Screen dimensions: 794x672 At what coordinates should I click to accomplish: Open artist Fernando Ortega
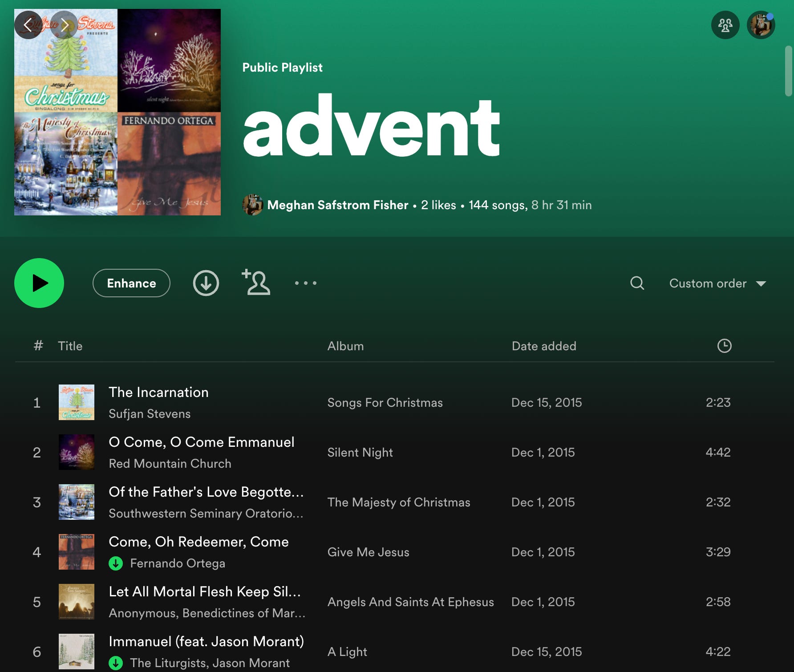coord(178,563)
